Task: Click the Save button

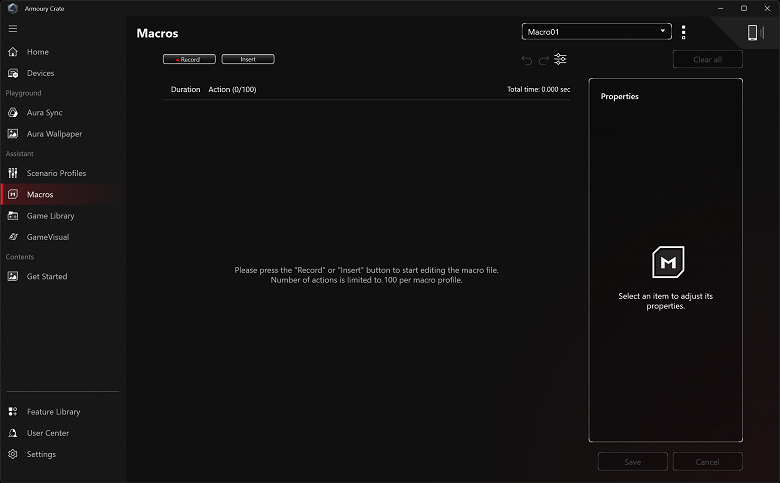Action: (x=632, y=462)
